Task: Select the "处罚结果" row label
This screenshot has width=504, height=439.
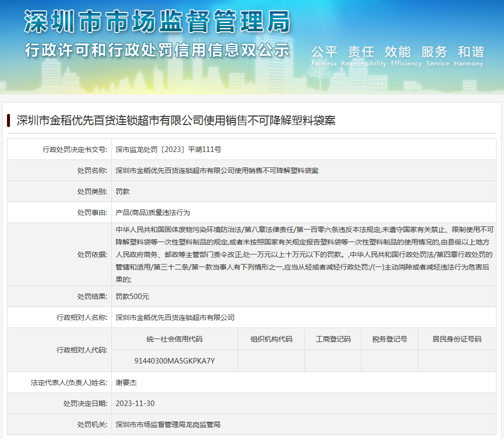Action: coord(92,296)
